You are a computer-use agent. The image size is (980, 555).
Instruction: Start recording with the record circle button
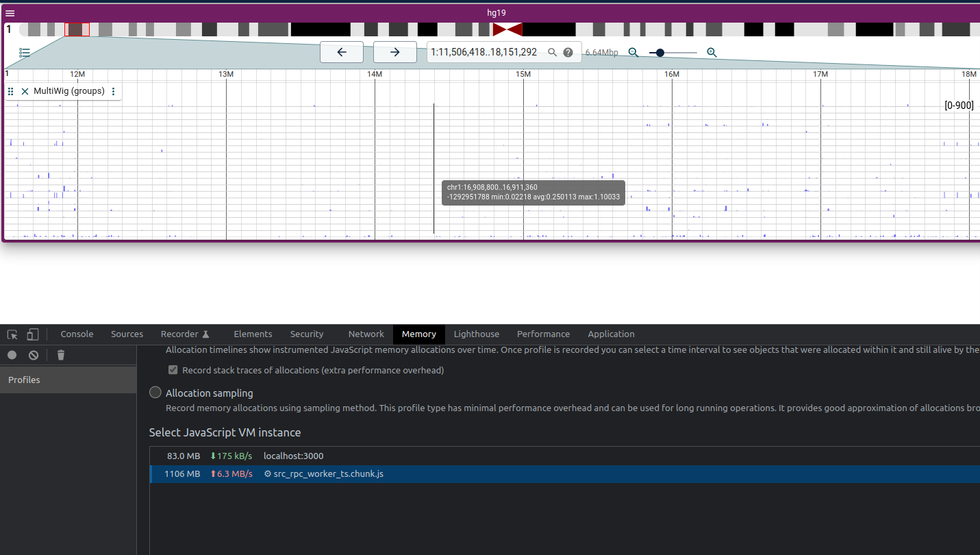tap(12, 355)
